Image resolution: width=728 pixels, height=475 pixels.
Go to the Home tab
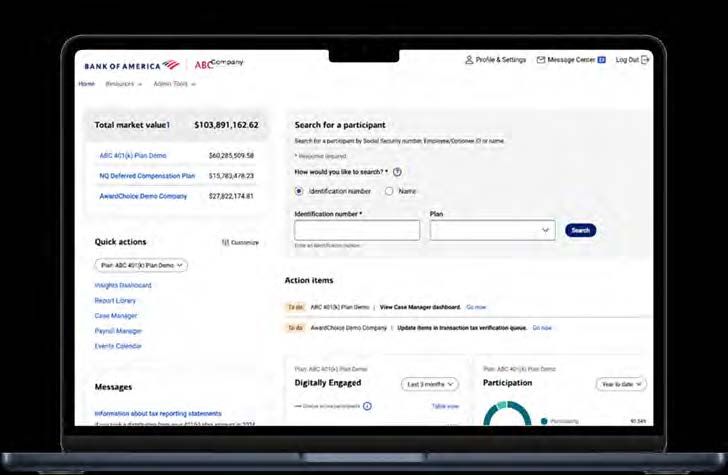(x=86, y=84)
